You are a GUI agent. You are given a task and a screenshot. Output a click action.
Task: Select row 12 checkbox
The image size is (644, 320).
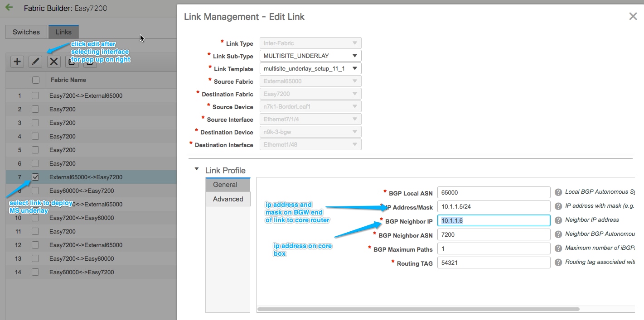35,245
